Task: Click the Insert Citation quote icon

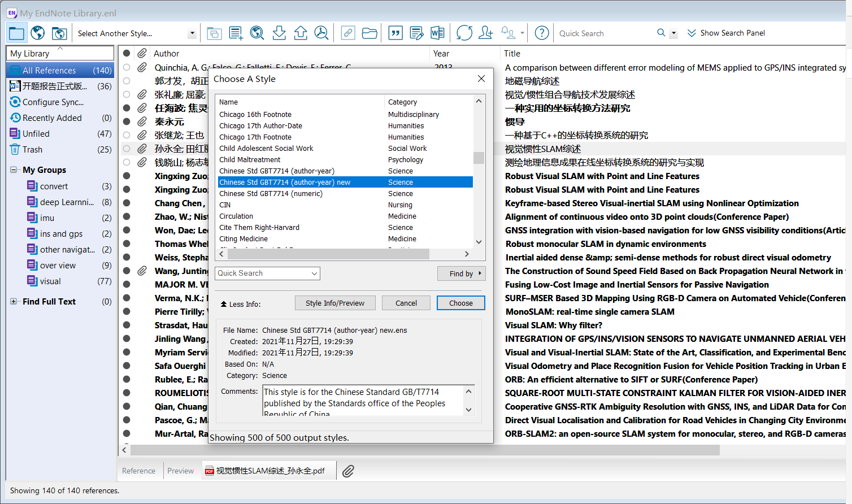Action: [395, 33]
